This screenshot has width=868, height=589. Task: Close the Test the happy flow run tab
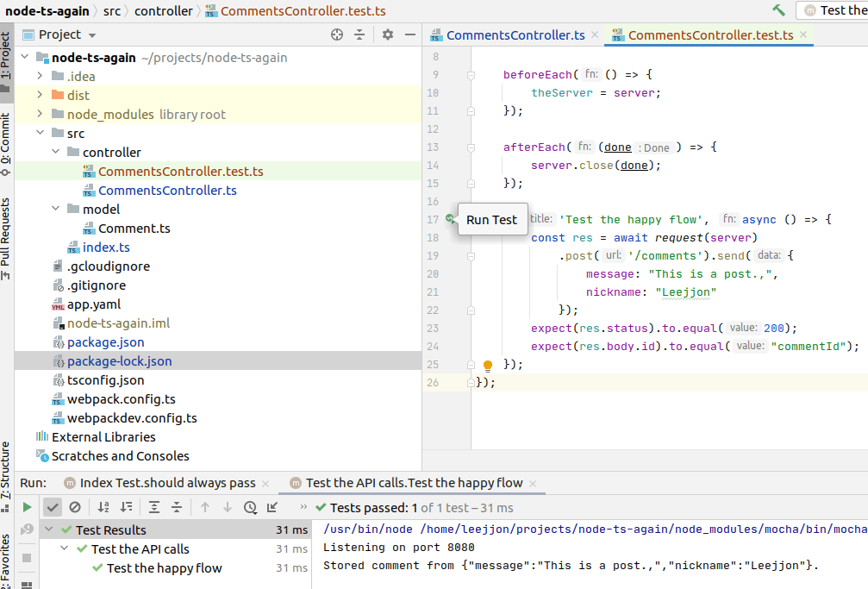(x=533, y=484)
